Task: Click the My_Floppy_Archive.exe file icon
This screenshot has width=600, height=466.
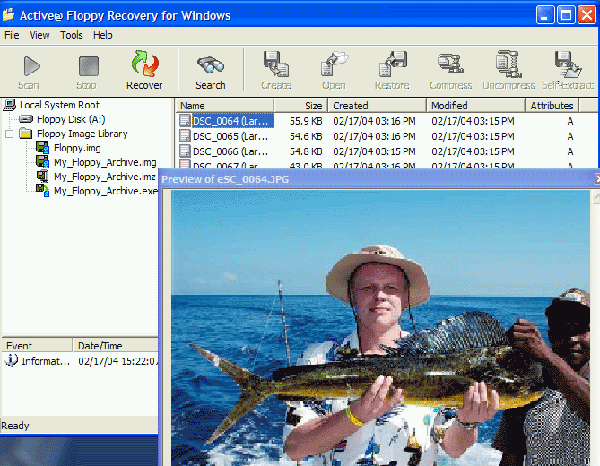Action: 42,190
